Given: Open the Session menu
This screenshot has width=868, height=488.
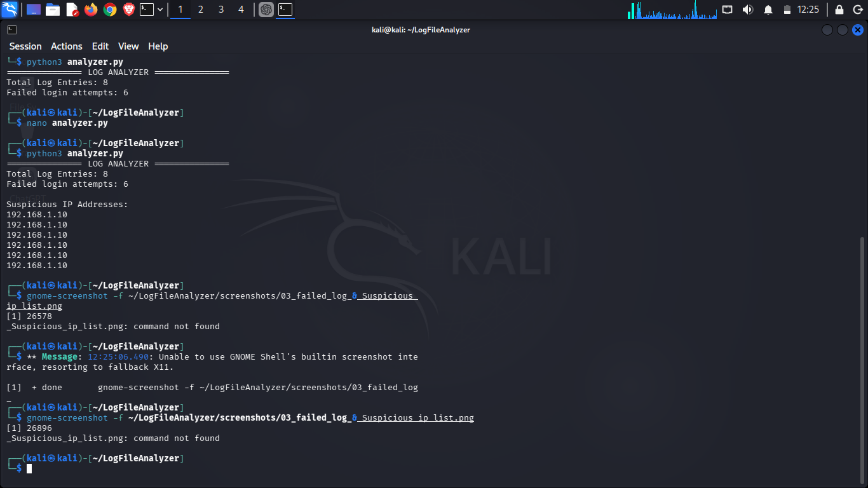Looking at the screenshot, I should pos(25,46).
